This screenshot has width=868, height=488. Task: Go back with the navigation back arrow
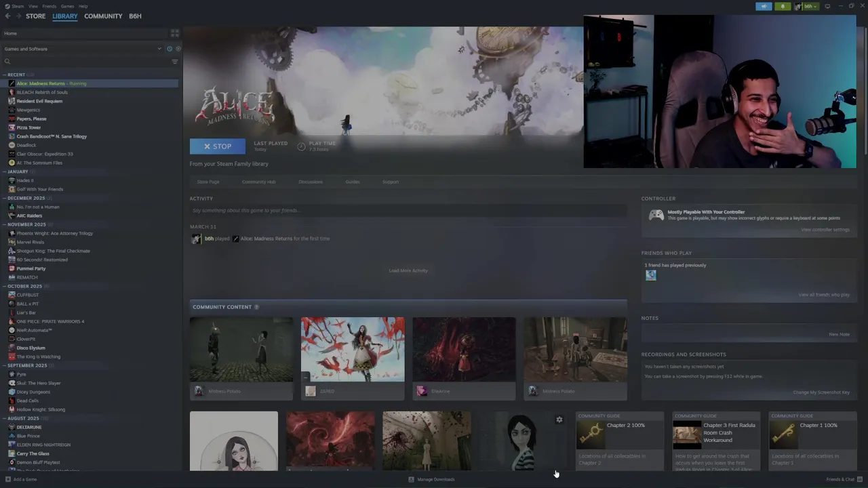coord(7,16)
